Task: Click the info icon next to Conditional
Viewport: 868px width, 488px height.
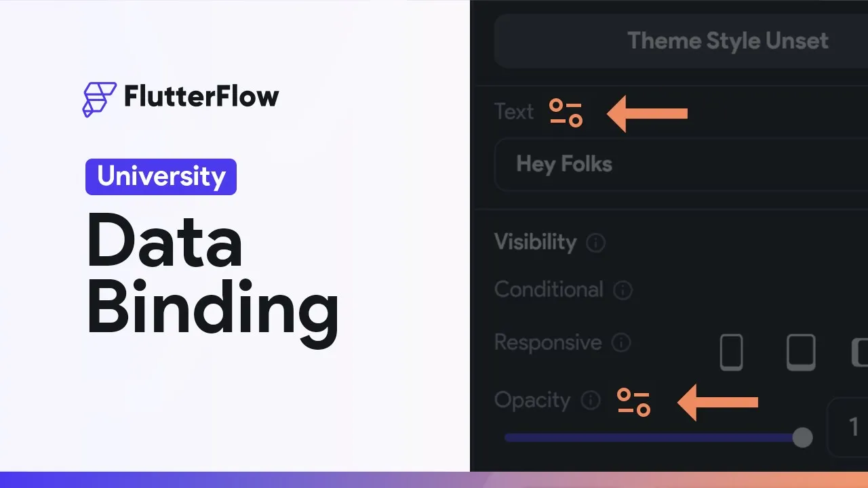Action: coord(623,291)
